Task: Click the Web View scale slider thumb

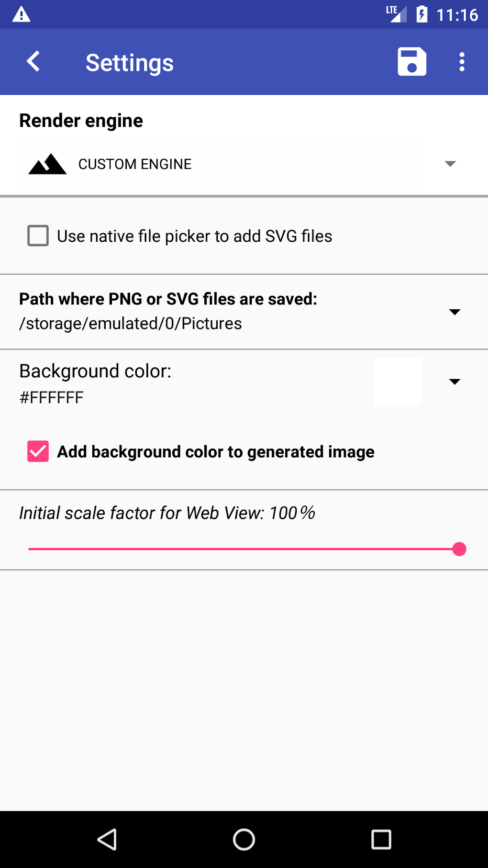Action: pos(459,549)
